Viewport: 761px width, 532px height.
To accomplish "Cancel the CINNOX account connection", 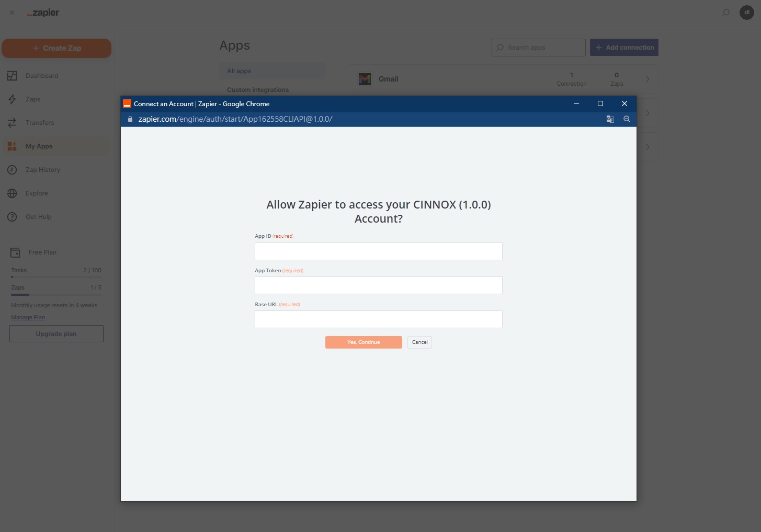I will (x=420, y=342).
